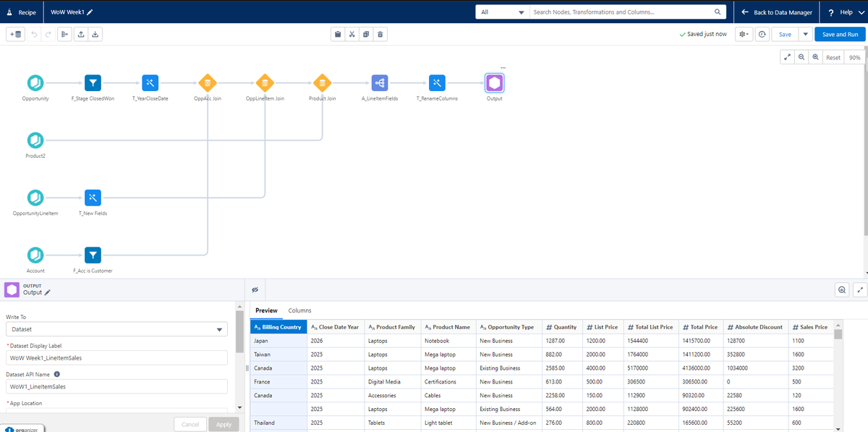Switch to the Columns tab
868x432 pixels.
click(299, 310)
